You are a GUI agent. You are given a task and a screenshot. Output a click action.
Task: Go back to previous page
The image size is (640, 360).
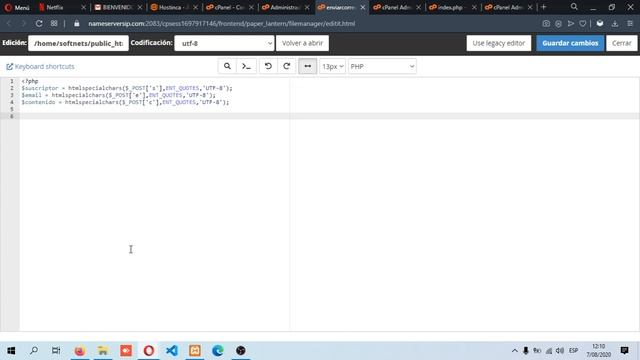click(x=9, y=24)
